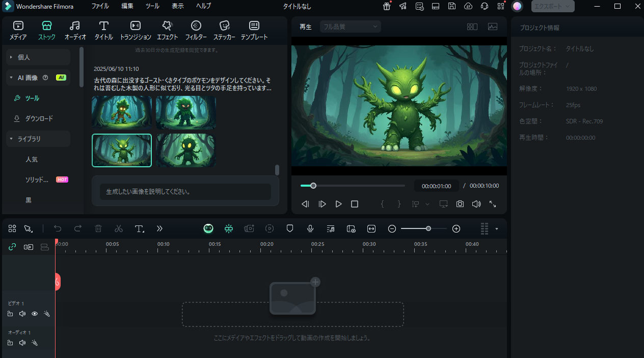Click the image description input field
The height and width of the screenshot is (358, 644).
tap(185, 192)
